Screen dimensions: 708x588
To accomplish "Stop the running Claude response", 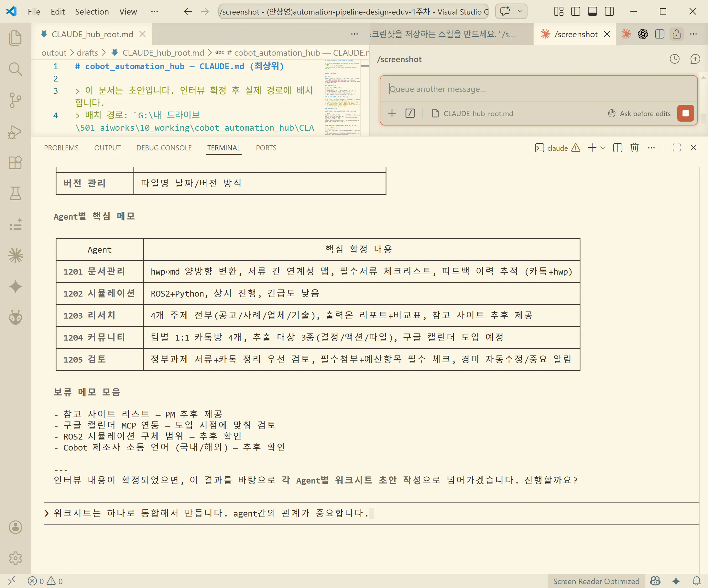I will [685, 113].
